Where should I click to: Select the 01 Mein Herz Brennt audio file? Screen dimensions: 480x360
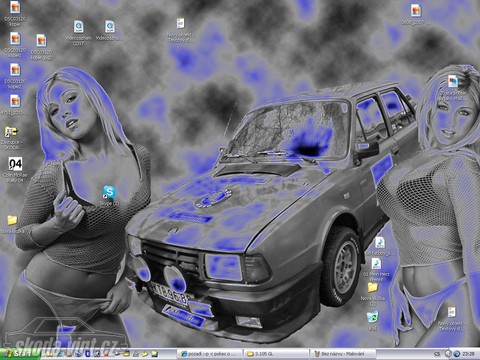pyautogui.click(x=376, y=264)
